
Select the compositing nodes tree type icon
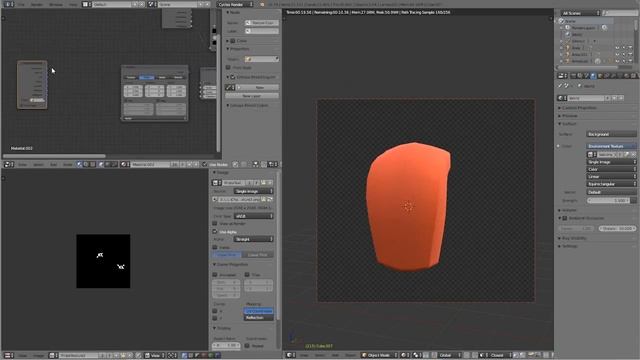tap(86, 164)
